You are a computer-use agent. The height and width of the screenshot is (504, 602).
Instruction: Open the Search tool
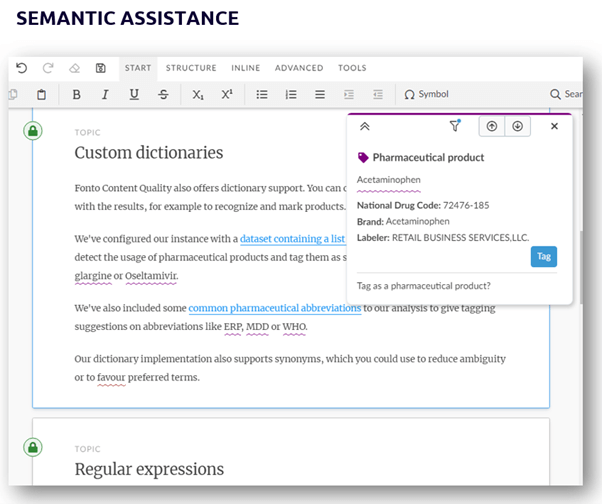[x=566, y=94]
